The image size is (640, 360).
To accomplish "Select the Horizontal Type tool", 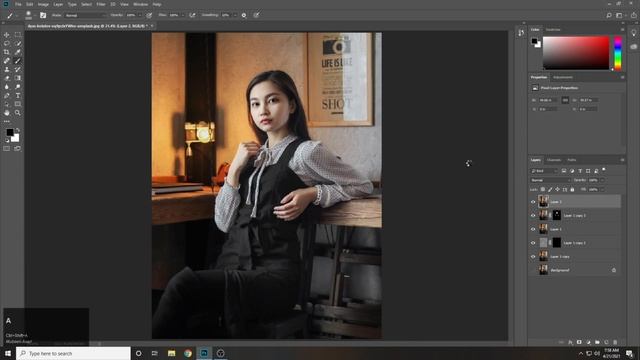I will [18, 96].
